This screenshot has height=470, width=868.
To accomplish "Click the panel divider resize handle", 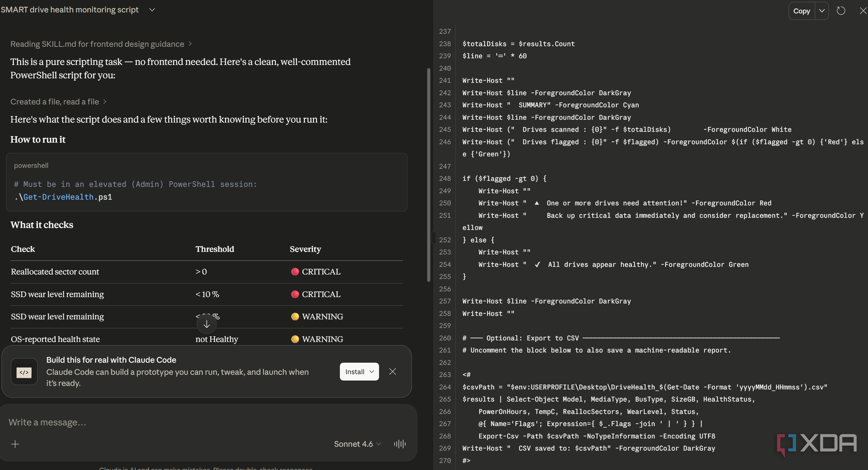I will tap(433, 238).
